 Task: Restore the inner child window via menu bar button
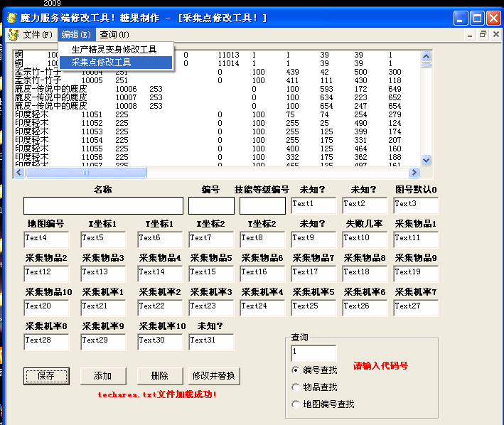tap(483, 34)
